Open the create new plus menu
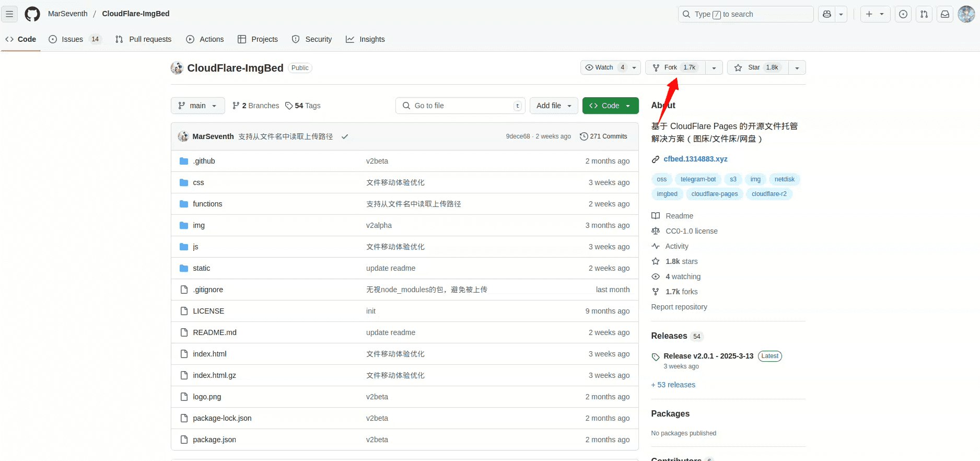980x461 pixels. [875, 15]
